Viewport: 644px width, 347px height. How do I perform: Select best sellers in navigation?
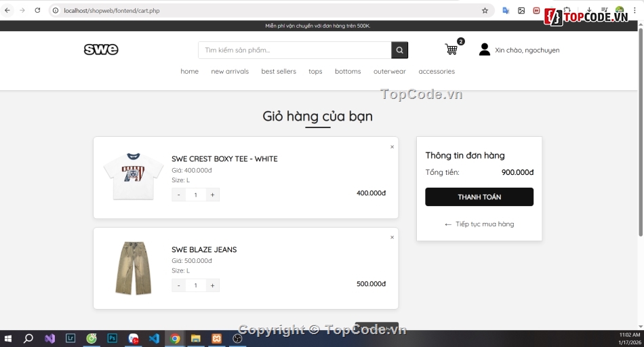click(279, 72)
